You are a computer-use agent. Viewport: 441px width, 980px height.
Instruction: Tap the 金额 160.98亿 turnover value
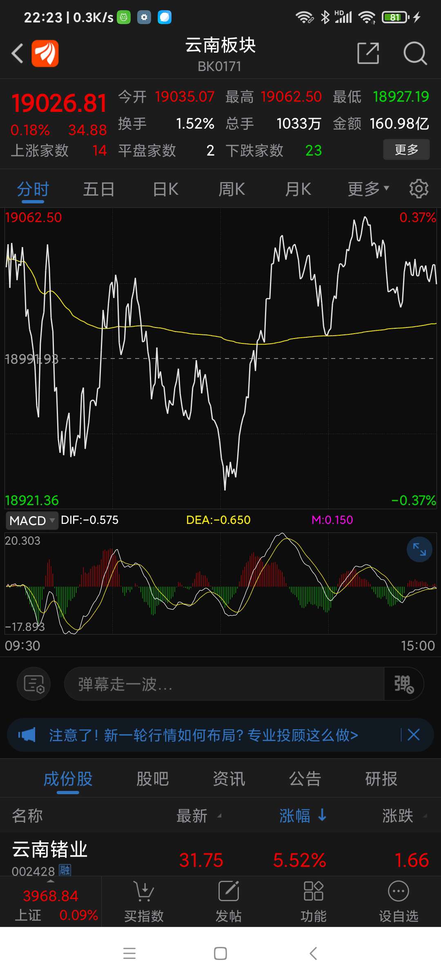pos(381,124)
